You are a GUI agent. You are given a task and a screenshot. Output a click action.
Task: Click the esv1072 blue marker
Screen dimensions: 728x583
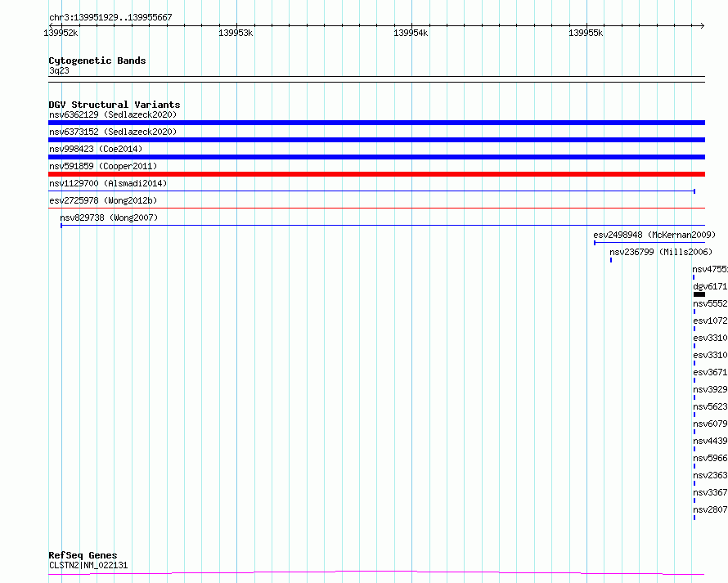(694, 329)
